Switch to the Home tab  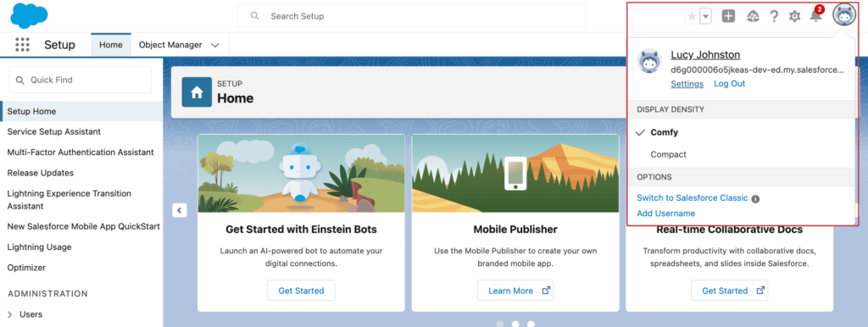coord(111,45)
